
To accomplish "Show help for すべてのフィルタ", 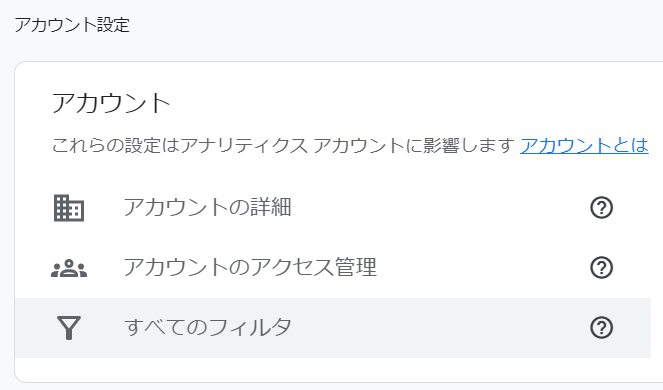I will click(601, 328).
